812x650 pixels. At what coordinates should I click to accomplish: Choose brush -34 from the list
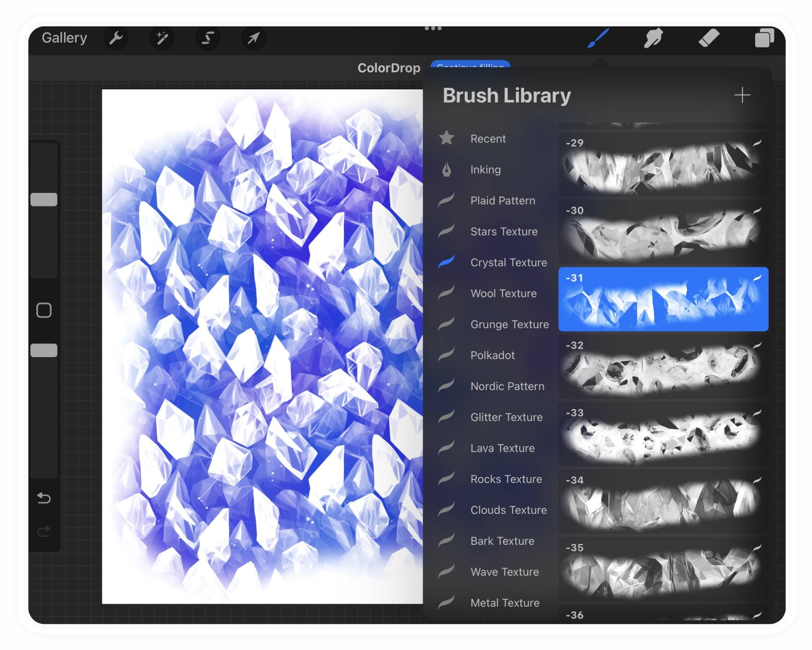(x=663, y=501)
